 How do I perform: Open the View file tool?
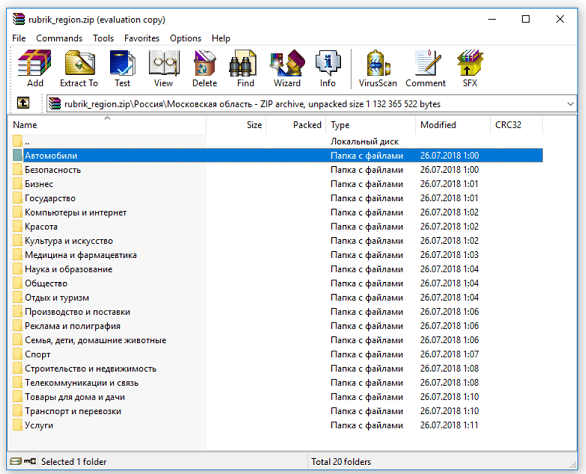tap(164, 68)
